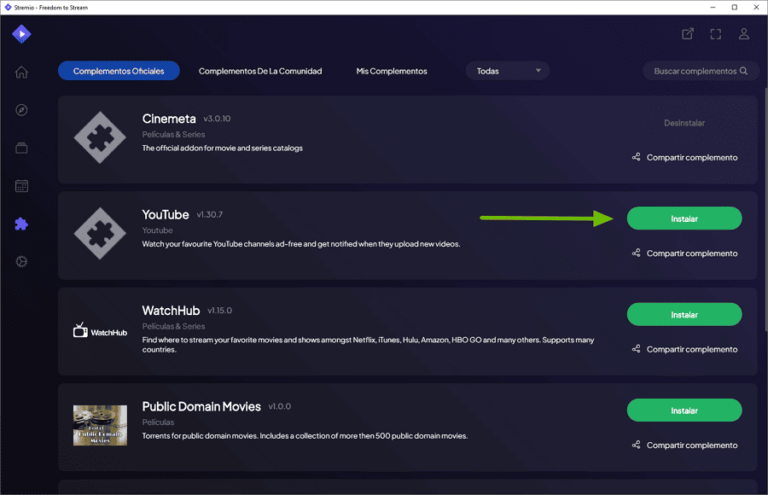Install the YouTube addon
This screenshot has width=768, height=495.
[x=684, y=219]
